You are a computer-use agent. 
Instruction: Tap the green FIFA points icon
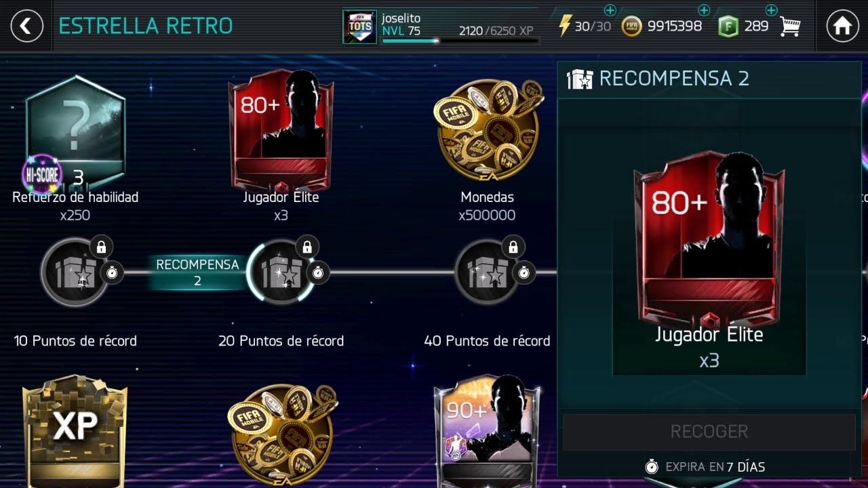[728, 26]
